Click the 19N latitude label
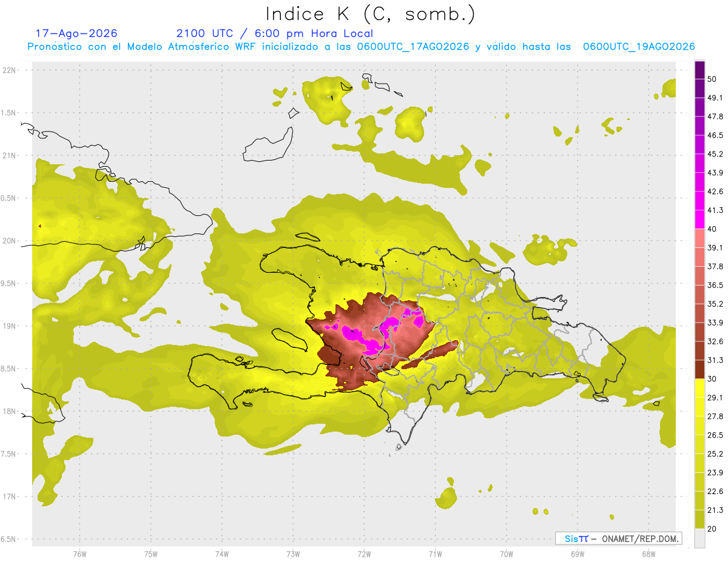This screenshot has height=562, width=728. tap(10, 326)
